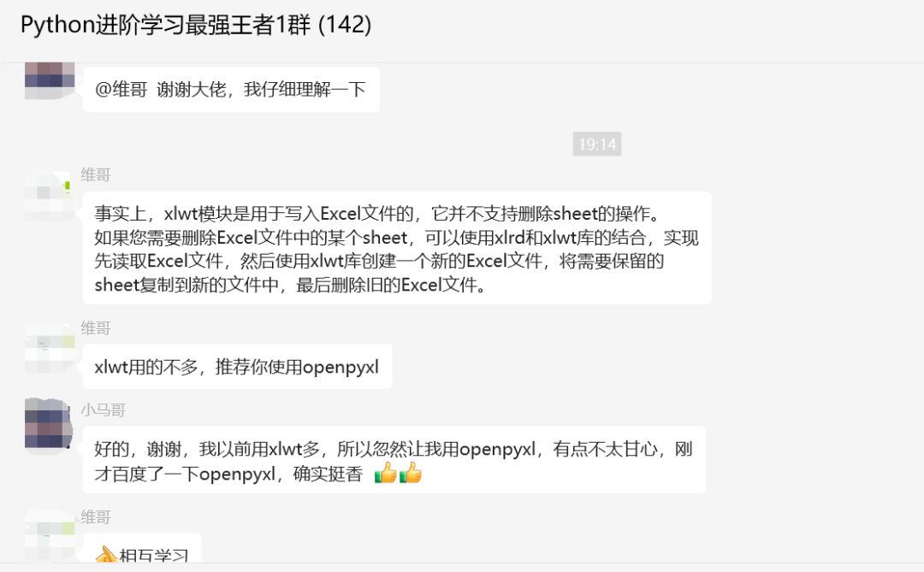Image resolution: width=924 pixels, height=572 pixels.
Task: Click the avatar of the sender thanking 维哥
Action: (50, 80)
